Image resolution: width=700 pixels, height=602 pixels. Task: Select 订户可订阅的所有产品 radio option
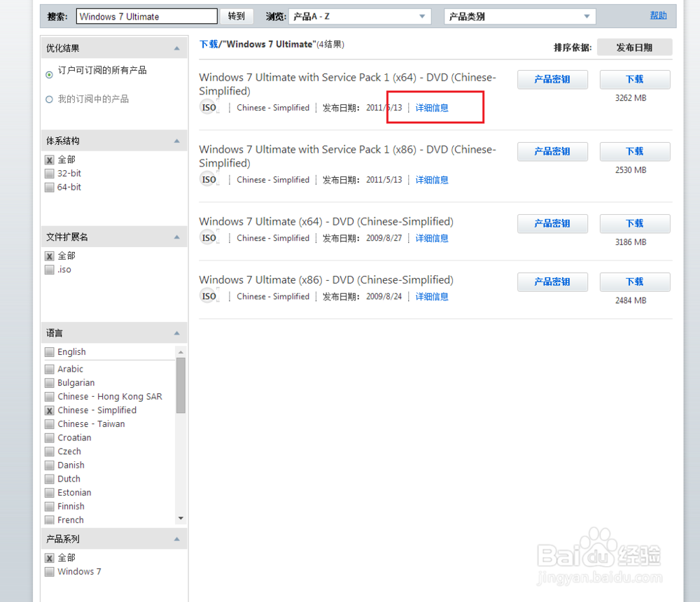point(49,75)
